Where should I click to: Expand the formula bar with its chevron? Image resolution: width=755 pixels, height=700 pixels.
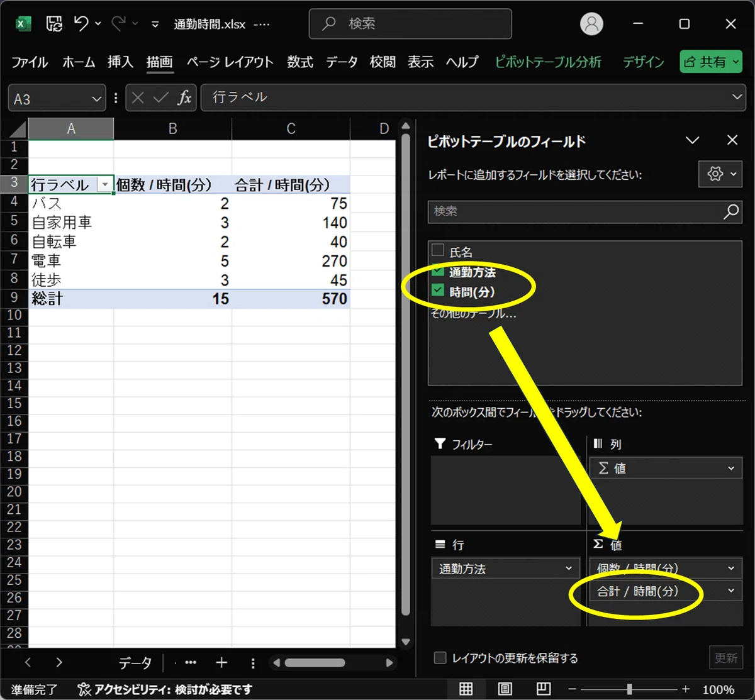tap(737, 97)
